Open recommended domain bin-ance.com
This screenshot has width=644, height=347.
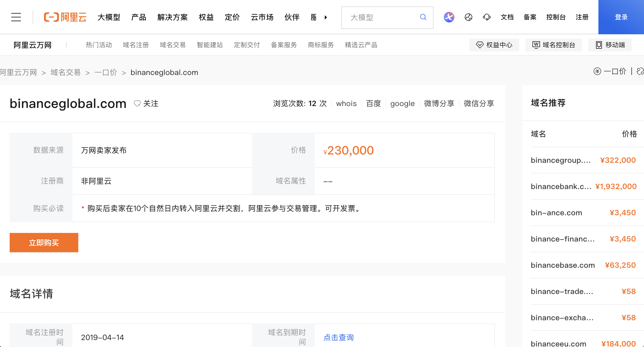pyautogui.click(x=556, y=213)
